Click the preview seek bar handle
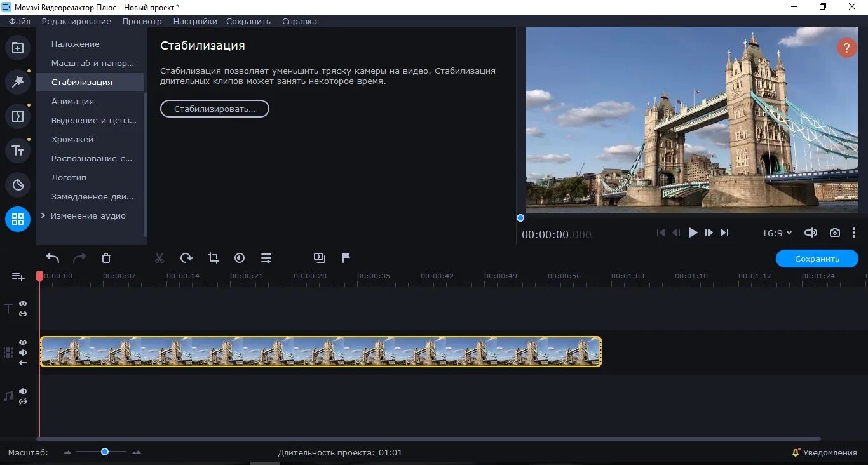The height and width of the screenshot is (465, 868). (520, 218)
